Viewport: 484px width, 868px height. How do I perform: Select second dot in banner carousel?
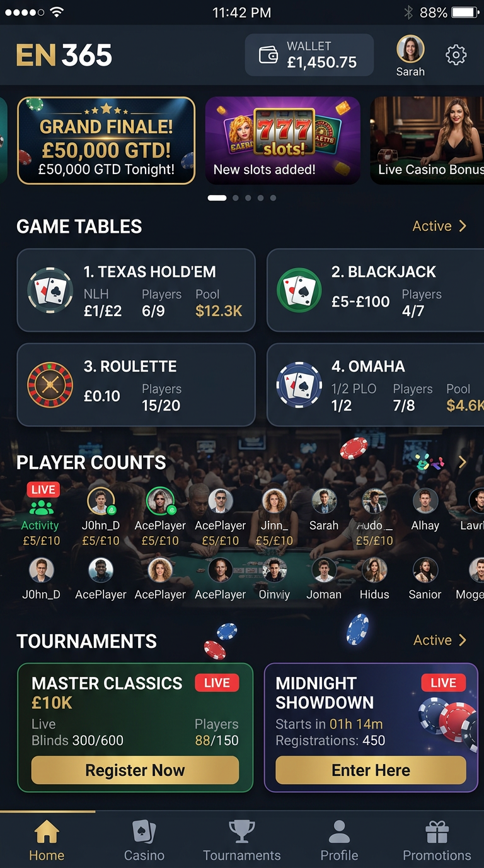tap(236, 198)
